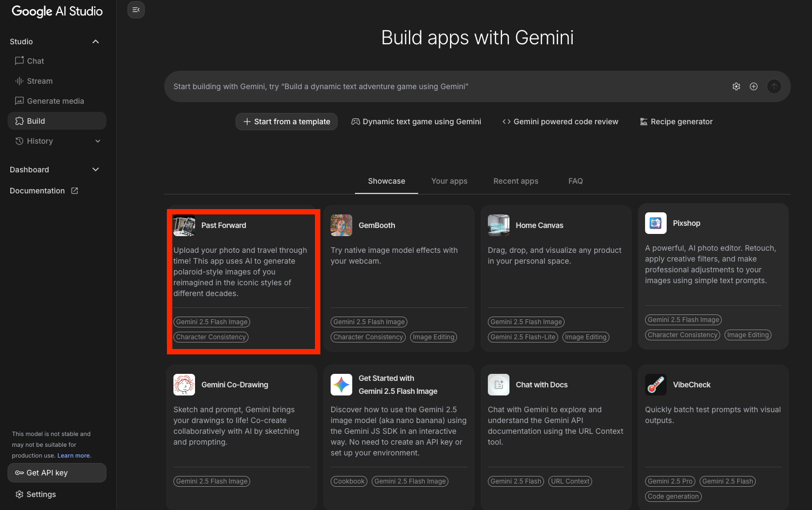Image resolution: width=812 pixels, height=510 pixels.
Task: Open the settings gear in the prompt bar
Action: pyautogui.click(x=736, y=86)
